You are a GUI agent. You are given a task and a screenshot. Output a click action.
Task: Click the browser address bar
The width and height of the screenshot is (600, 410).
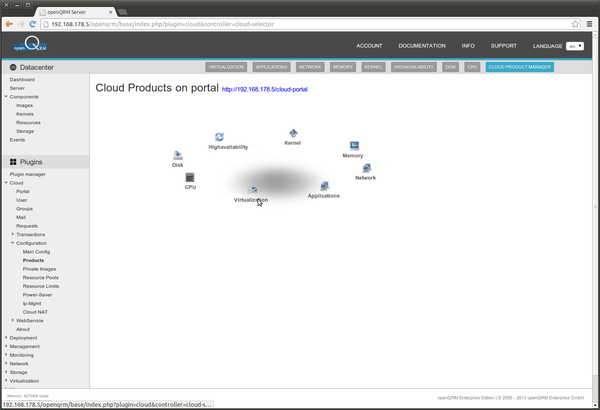[x=308, y=24]
